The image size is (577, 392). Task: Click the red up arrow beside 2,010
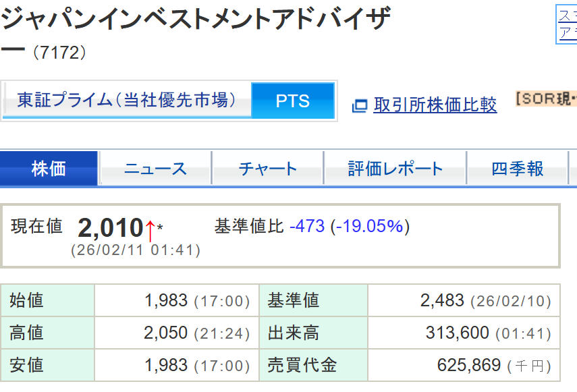click(149, 230)
